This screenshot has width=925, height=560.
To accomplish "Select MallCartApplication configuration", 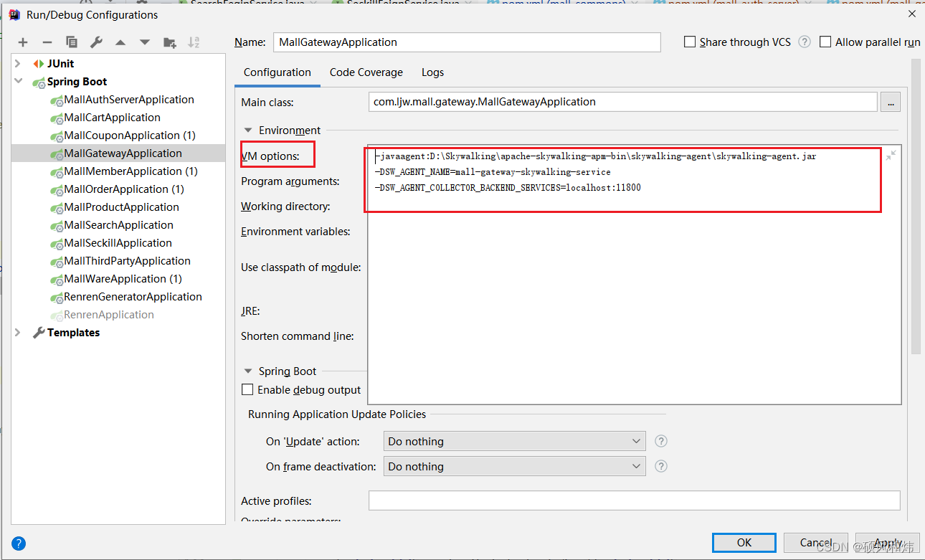I will pyautogui.click(x=112, y=118).
